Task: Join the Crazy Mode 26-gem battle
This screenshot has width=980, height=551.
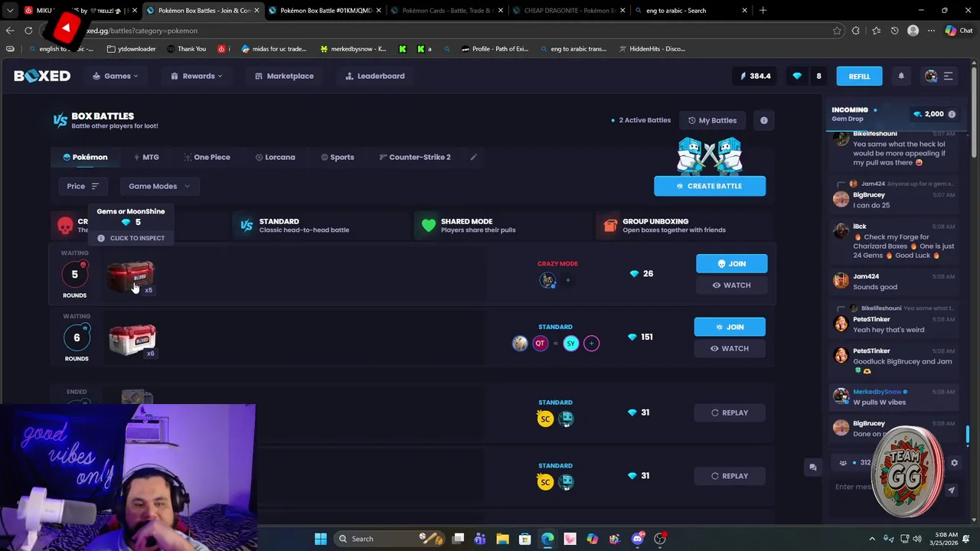Action: click(x=731, y=263)
